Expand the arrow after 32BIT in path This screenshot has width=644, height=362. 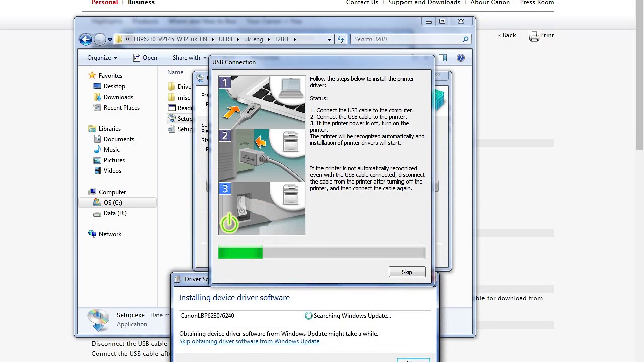point(295,39)
